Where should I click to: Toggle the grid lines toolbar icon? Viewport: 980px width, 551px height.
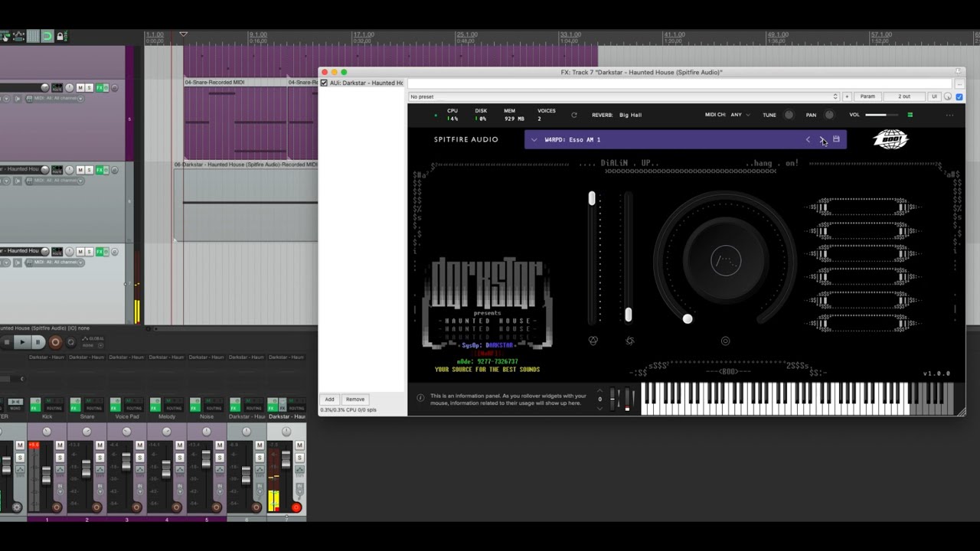click(x=33, y=36)
